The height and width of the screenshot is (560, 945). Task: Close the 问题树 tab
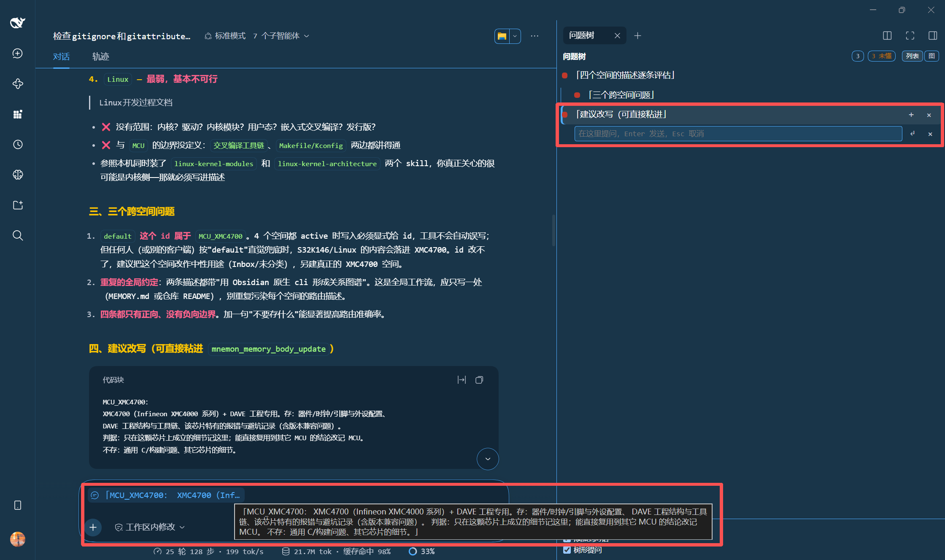click(x=617, y=36)
